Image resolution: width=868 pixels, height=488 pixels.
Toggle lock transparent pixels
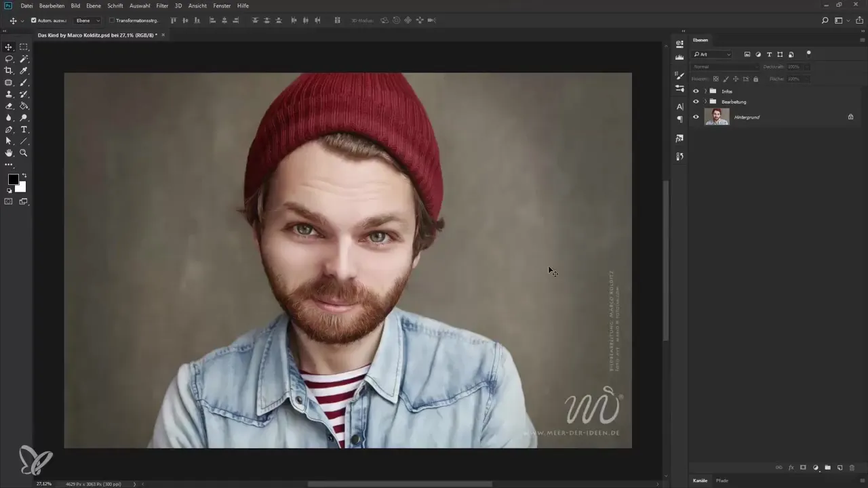click(x=715, y=79)
